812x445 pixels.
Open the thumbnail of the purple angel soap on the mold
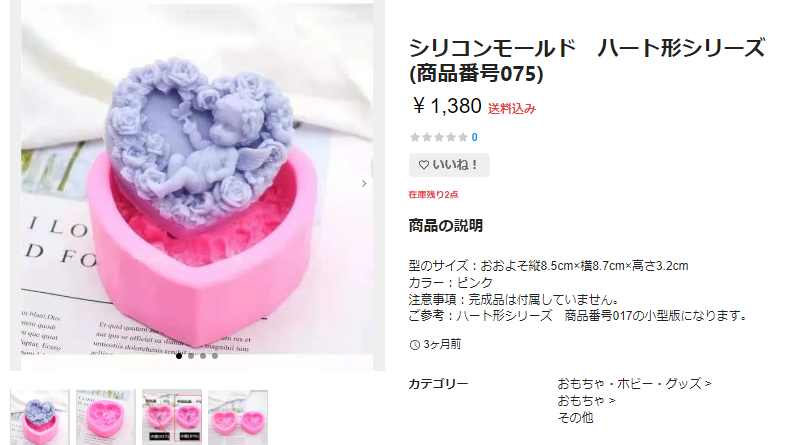point(40,417)
